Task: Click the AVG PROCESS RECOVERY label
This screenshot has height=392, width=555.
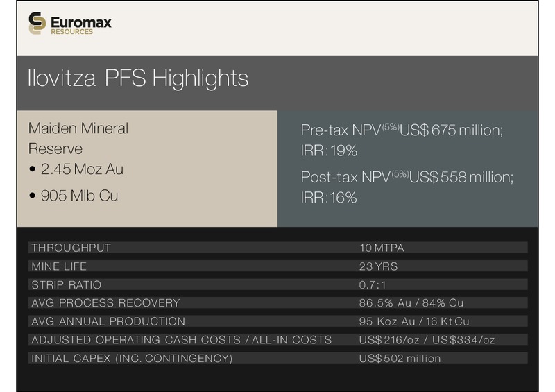Action: click(x=106, y=303)
